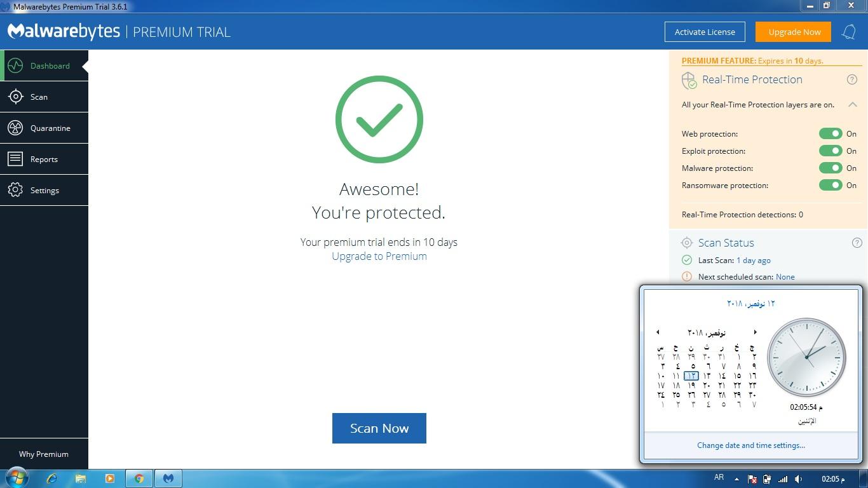
Task: Open the media player taskbar icon
Action: coord(110,478)
